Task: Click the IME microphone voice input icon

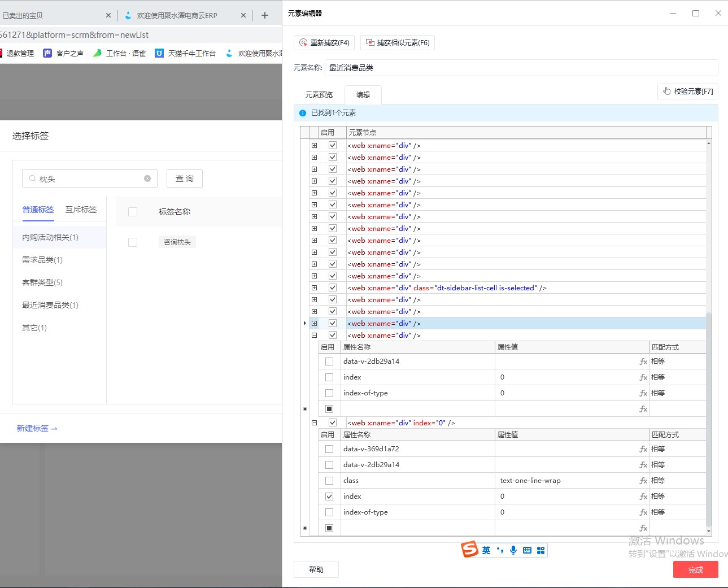Action: [x=513, y=550]
